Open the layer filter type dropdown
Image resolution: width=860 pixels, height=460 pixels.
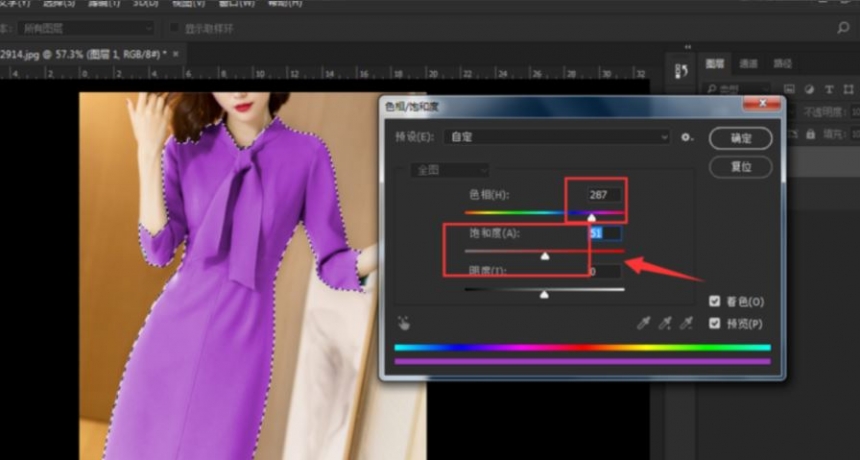point(738,89)
